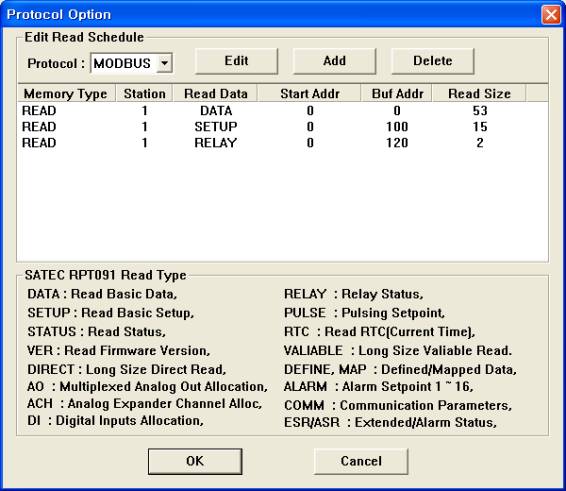This screenshot has height=491, width=566.
Task: Click the Start Addr column header
Action: pyautogui.click(x=309, y=94)
